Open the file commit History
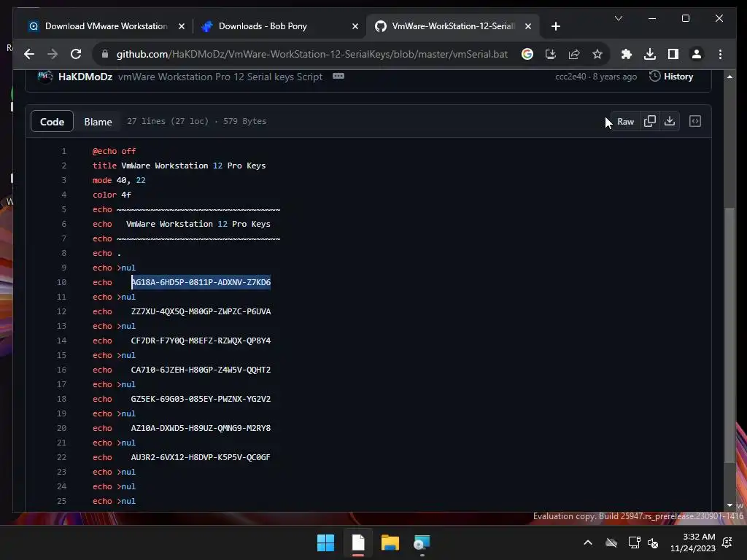 pos(671,76)
